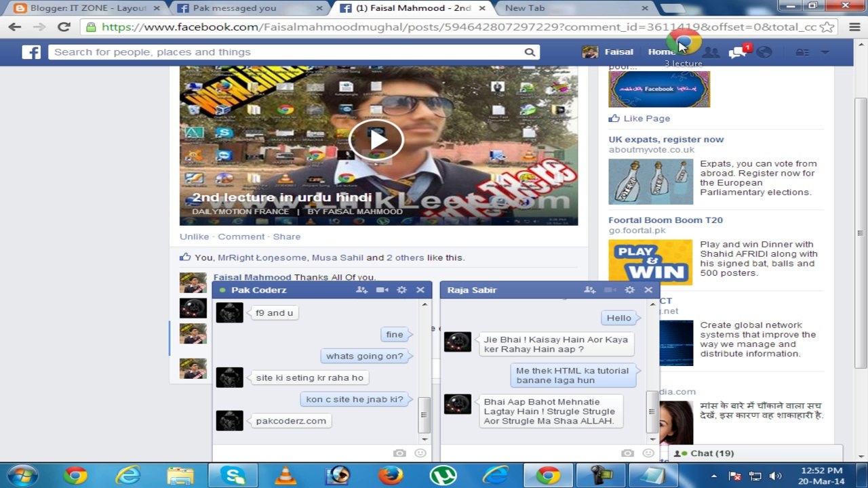
Task: Show hidden icons in the system tray
Action: 713,476
